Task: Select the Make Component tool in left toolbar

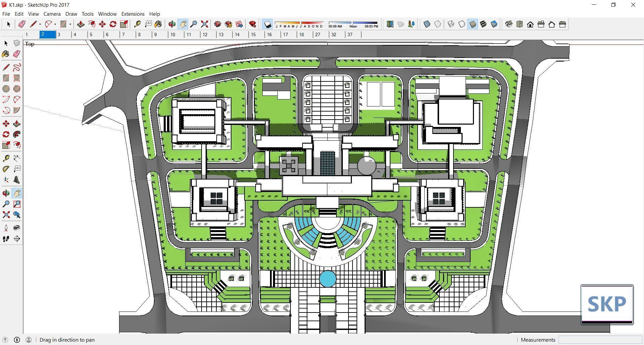Action: [x=17, y=43]
